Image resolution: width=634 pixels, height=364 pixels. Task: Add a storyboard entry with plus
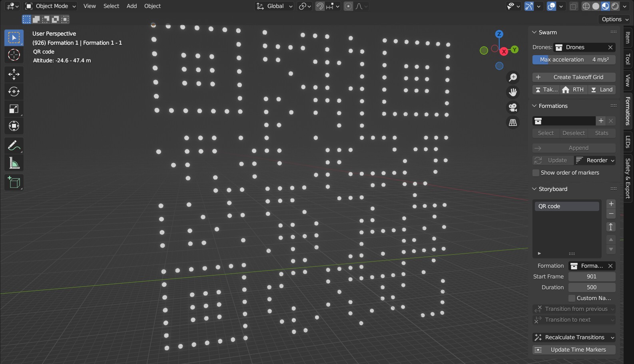click(x=611, y=204)
